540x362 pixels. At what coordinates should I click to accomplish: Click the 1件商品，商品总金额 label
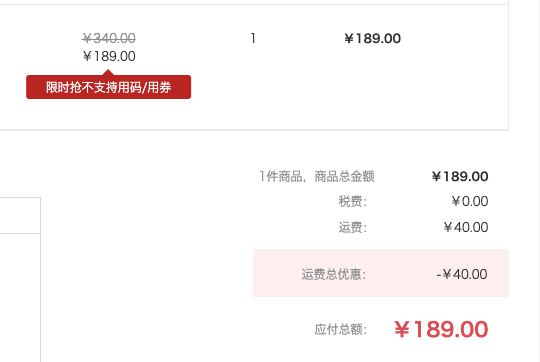[x=317, y=176]
